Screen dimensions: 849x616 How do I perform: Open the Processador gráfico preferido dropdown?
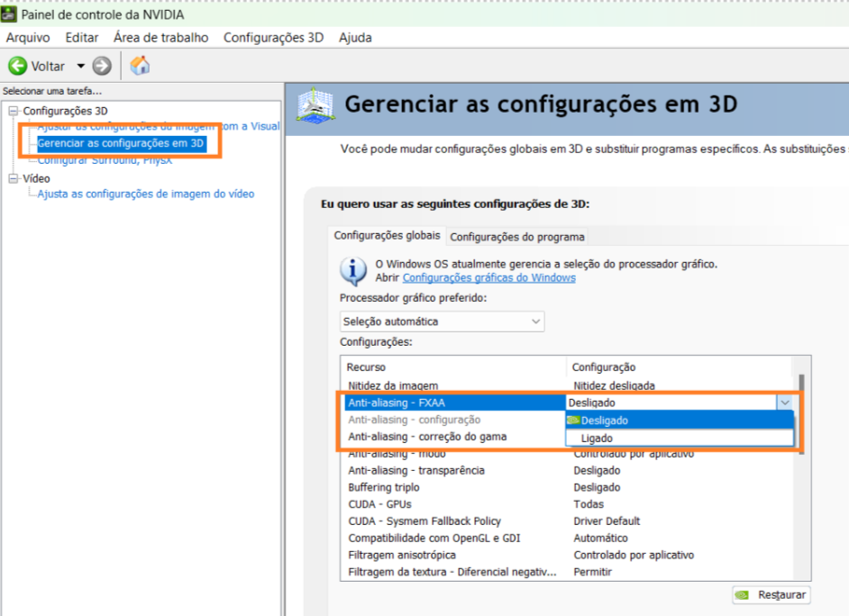point(442,322)
